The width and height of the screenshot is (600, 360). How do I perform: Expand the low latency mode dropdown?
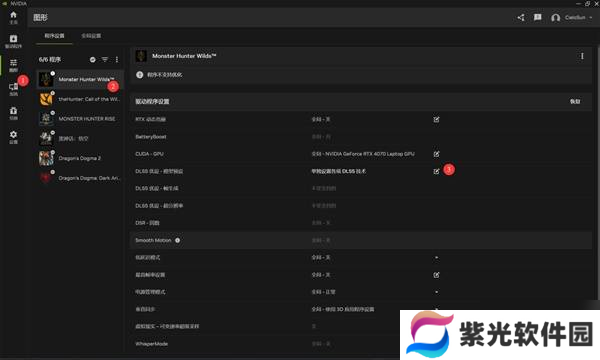[436, 257]
